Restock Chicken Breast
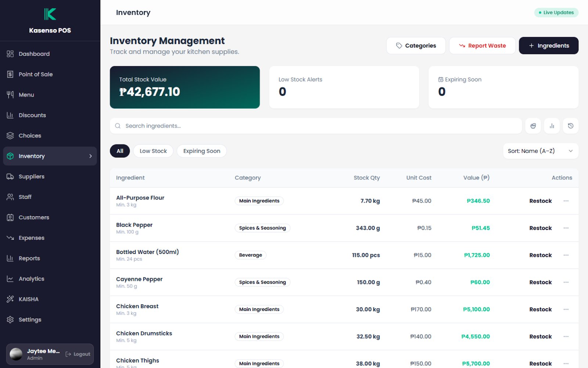Image resolution: width=588 pixels, height=368 pixels. point(541,309)
